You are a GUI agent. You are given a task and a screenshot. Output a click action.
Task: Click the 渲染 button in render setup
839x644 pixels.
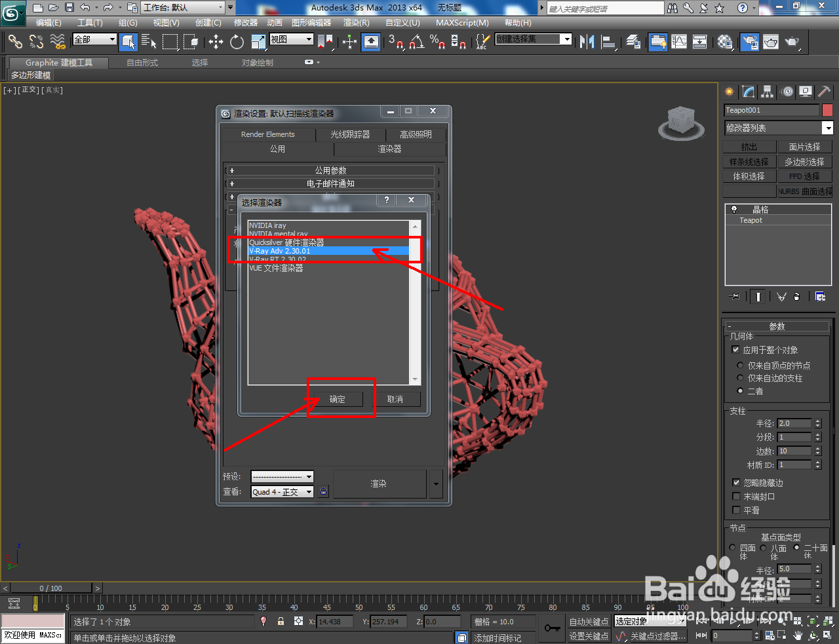pos(379,484)
